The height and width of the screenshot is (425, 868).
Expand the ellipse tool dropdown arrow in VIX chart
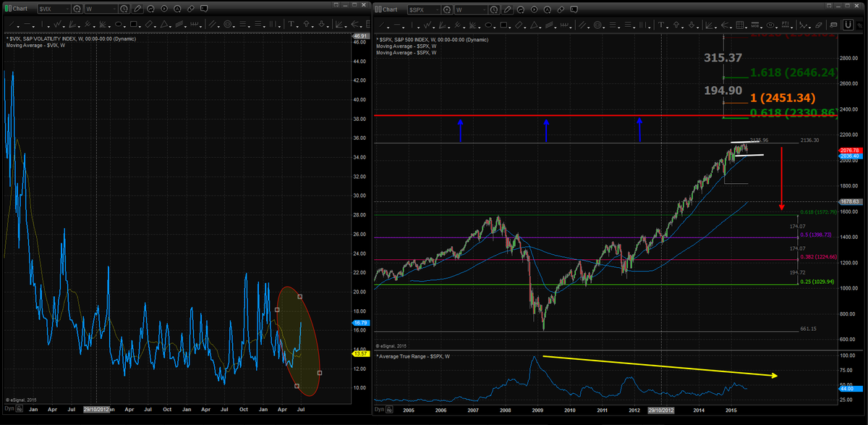click(x=126, y=27)
